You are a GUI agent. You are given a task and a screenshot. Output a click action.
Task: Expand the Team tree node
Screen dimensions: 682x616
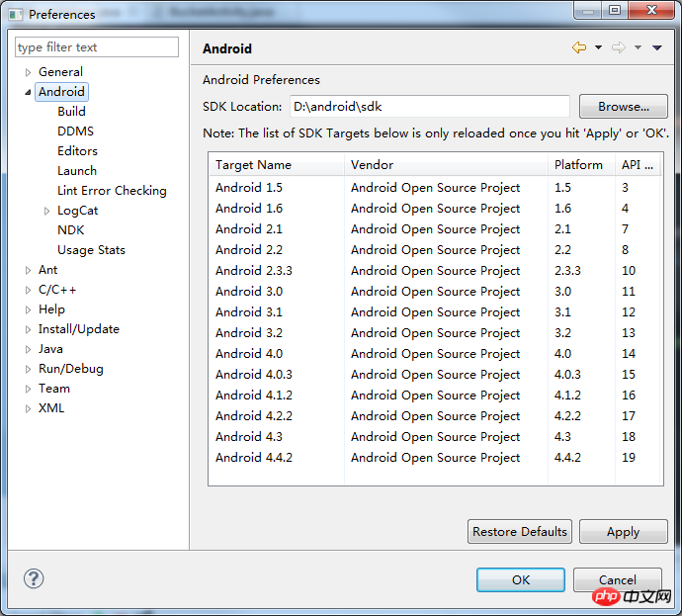28,389
